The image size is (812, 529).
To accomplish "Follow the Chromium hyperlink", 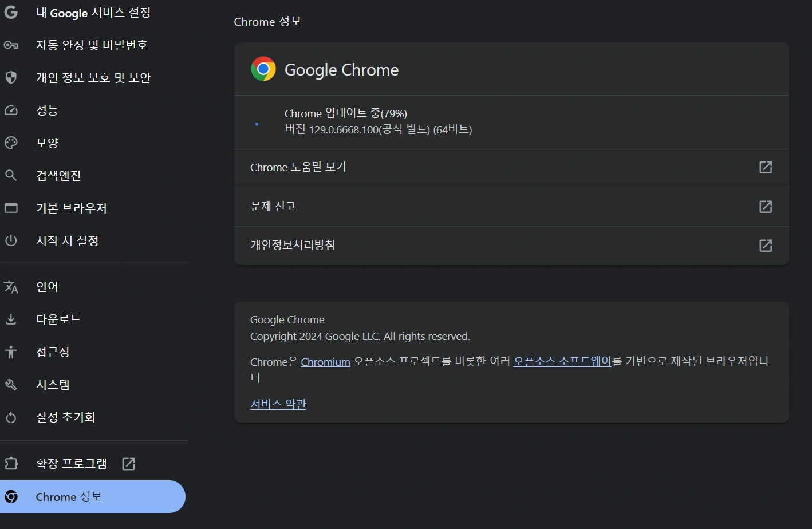I will pyautogui.click(x=325, y=362).
